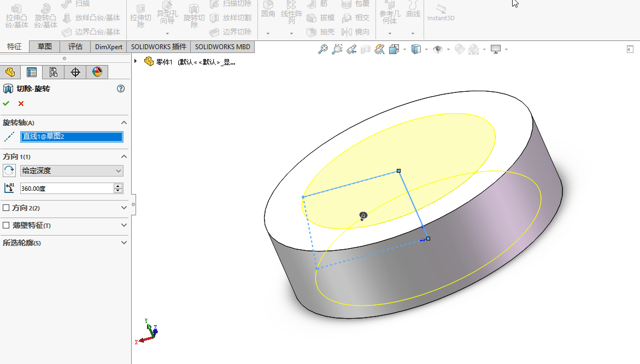Click Zoom to Fit in view toolbar

point(323,49)
